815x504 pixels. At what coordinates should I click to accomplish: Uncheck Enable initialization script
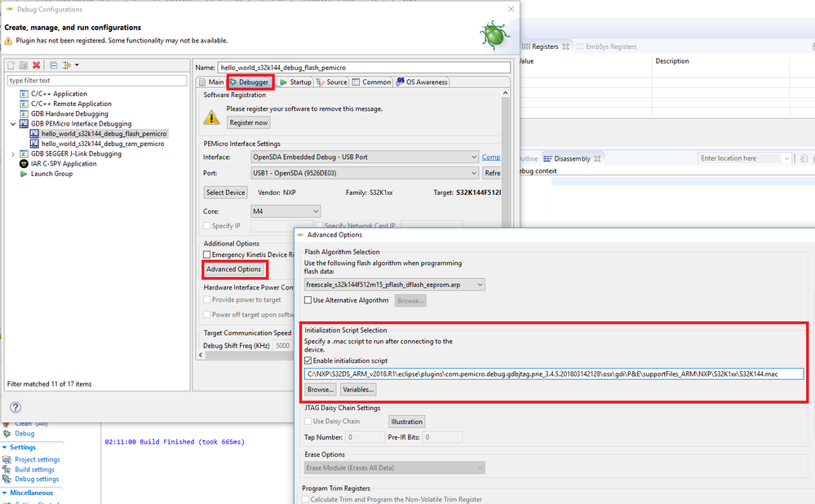point(308,360)
